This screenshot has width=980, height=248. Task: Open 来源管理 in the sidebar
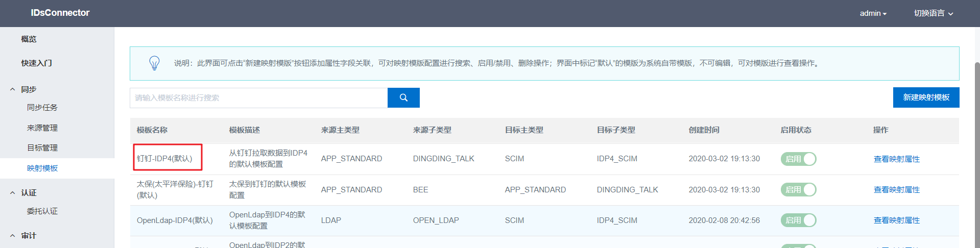pos(42,128)
